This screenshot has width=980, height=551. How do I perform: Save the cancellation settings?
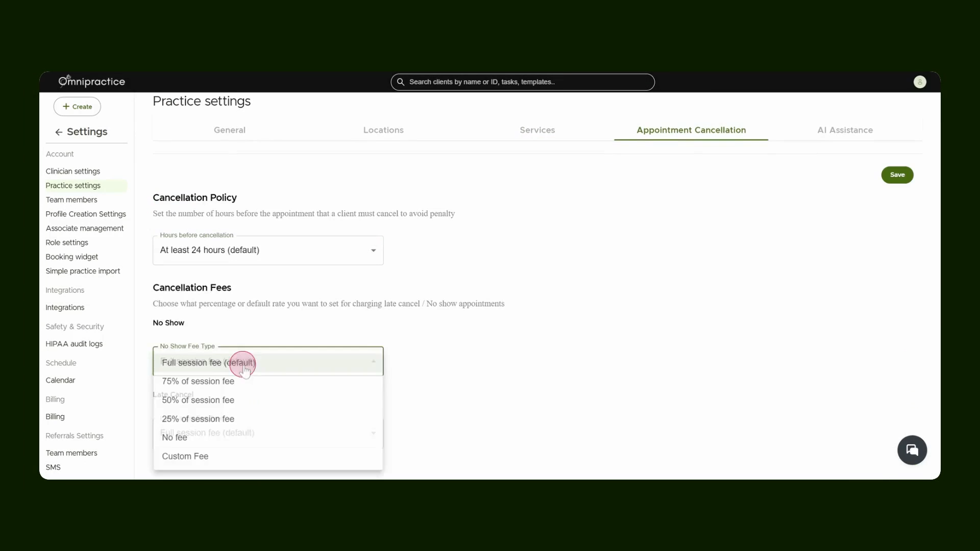pos(897,174)
